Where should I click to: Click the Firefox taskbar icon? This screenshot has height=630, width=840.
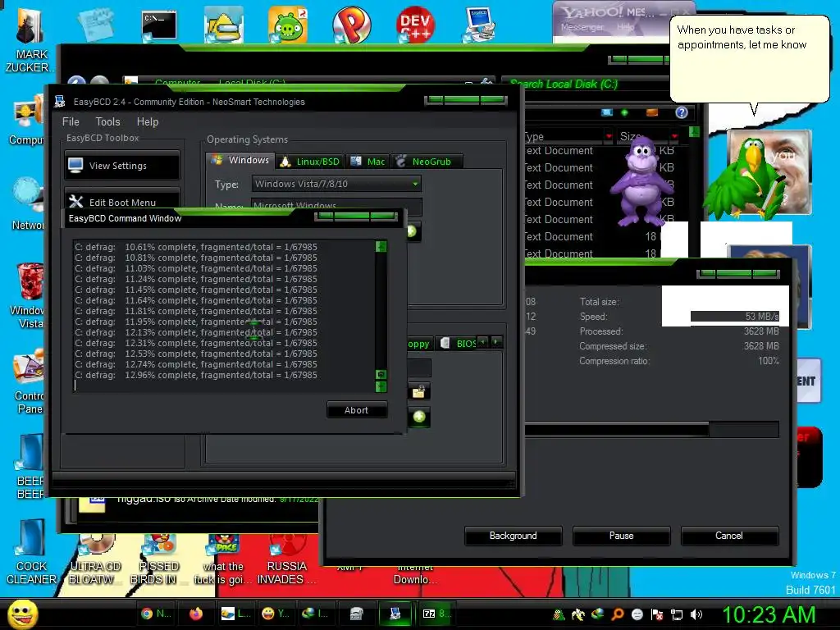click(196, 614)
